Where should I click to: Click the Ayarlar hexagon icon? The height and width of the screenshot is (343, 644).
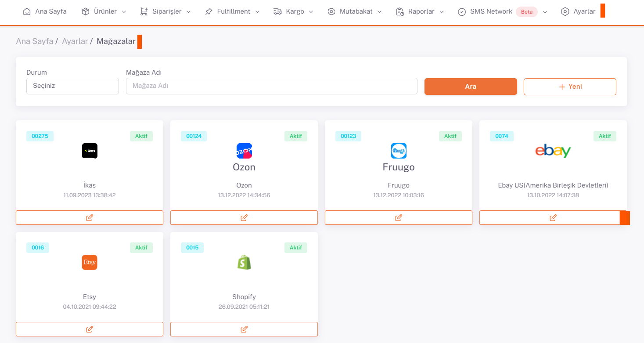(x=565, y=12)
